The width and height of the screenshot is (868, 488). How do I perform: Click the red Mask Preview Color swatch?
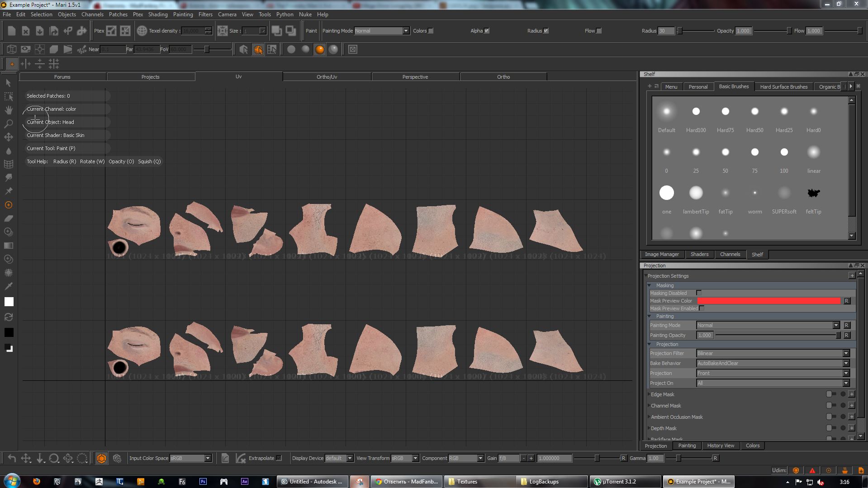(768, 301)
